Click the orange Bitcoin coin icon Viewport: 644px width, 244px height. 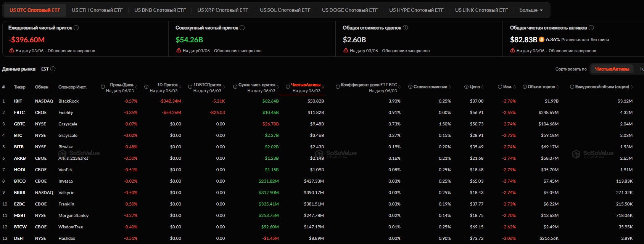pos(542,40)
